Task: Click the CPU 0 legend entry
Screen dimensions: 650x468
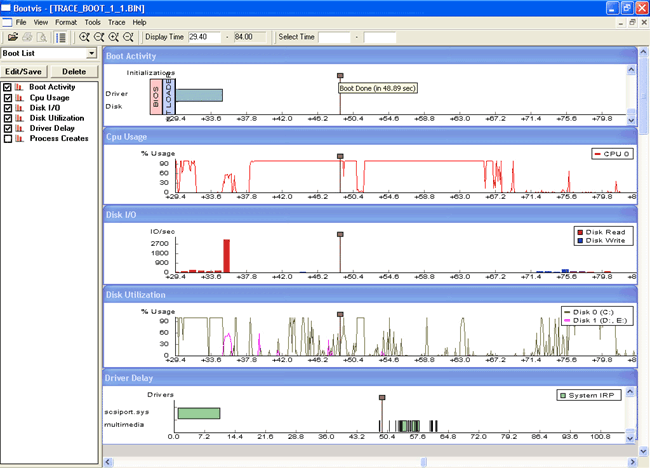Action: [612, 154]
